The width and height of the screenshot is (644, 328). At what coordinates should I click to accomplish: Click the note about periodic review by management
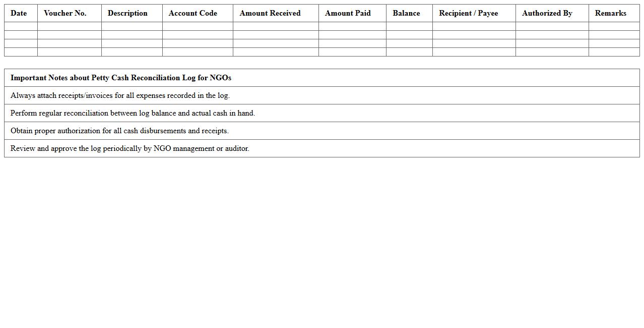tap(130, 148)
